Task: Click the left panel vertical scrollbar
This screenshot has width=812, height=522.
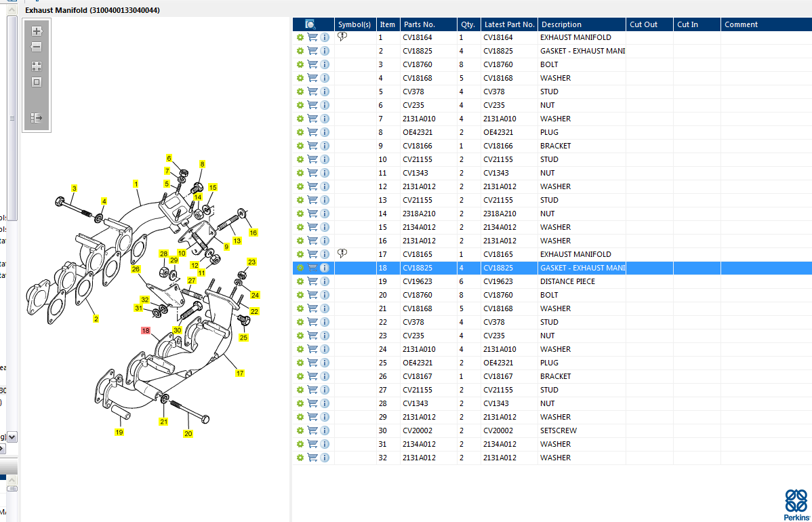Action: pos(12,115)
